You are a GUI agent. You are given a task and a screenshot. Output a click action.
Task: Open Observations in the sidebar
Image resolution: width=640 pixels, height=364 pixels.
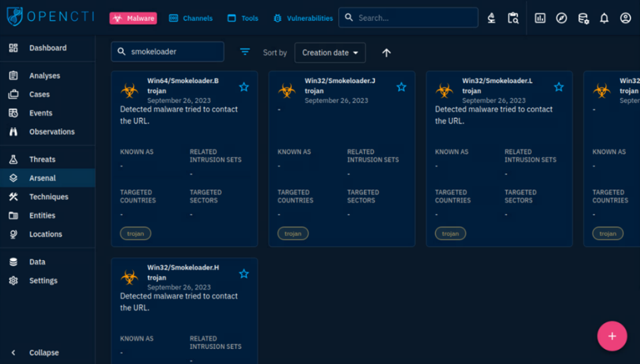pos(51,132)
